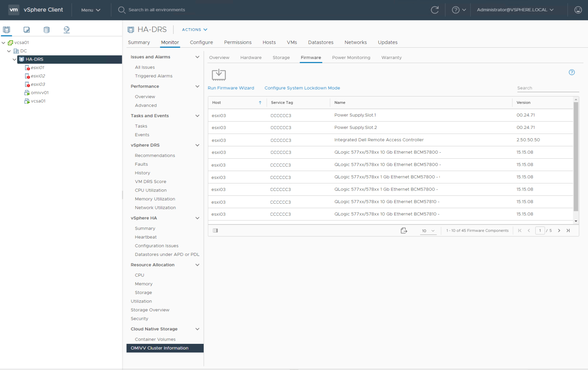Open the Power Monitoring sub-tab
Screen dimensions: 588x370
coord(351,58)
